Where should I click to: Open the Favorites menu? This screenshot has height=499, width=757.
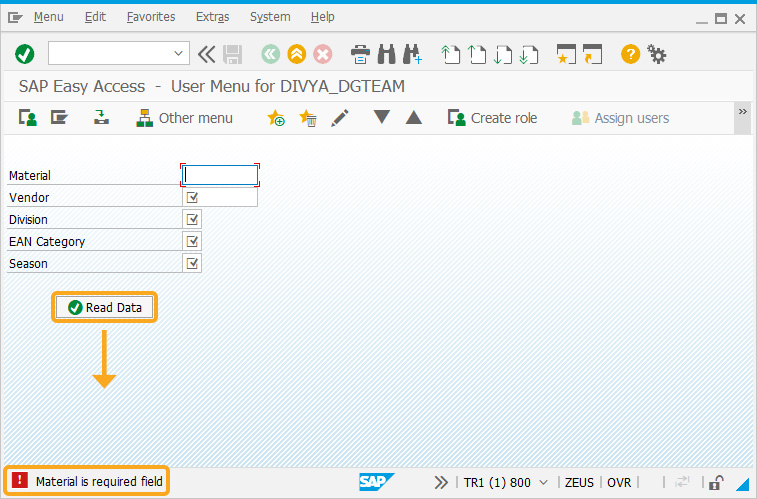(x=151, y=17)
